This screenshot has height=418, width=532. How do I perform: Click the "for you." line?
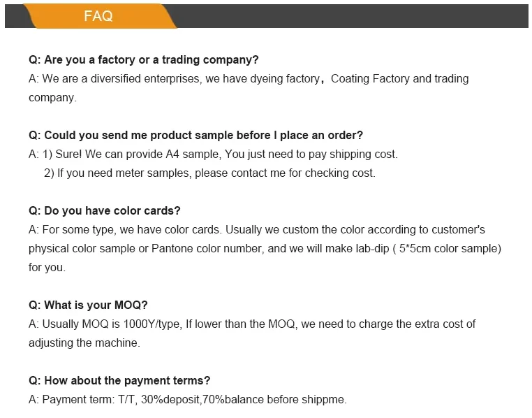click(x=47, y=268)
